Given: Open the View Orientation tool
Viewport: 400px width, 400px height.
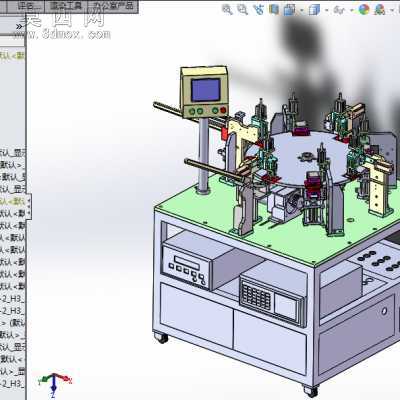Looking at the screenshot, I should (289, 9).
